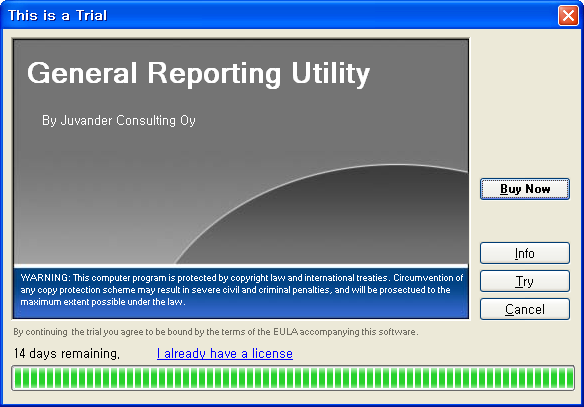Click the word 'Utility' in the splash title

[331, 74]
